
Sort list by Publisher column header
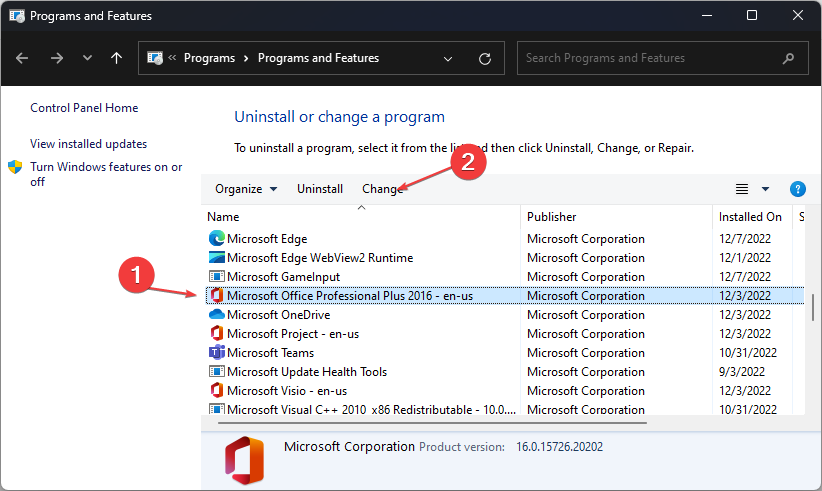[551, 217]
